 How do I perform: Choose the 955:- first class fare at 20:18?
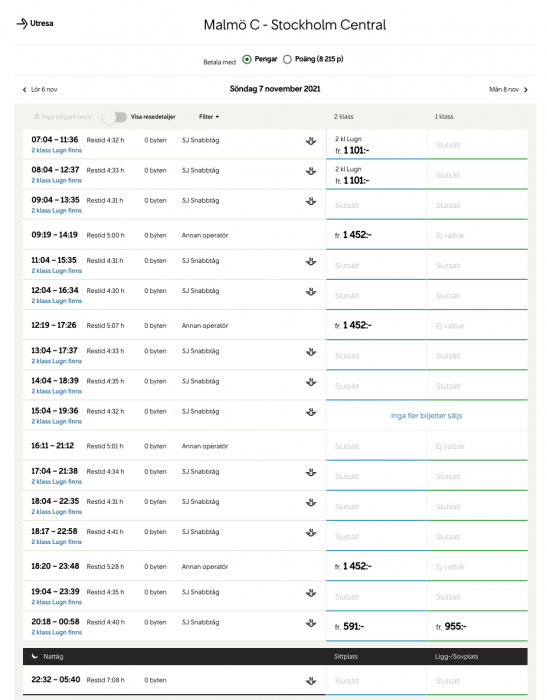tap(477, 626)
